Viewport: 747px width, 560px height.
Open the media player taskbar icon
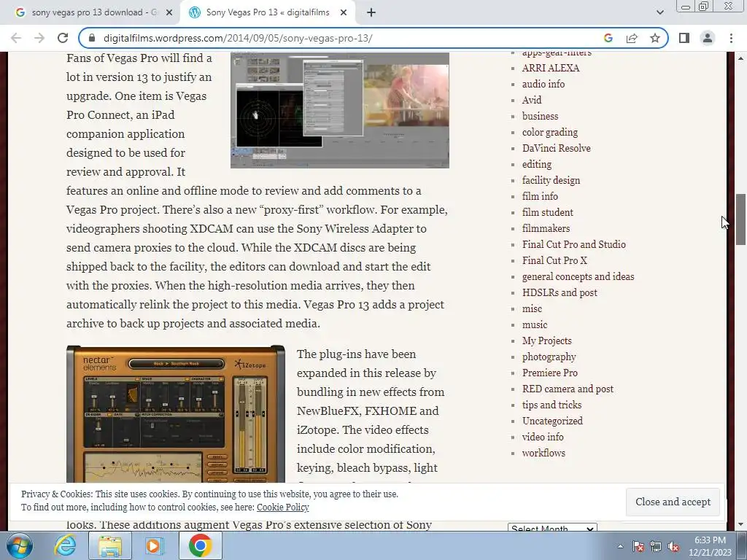tap(154, 545)
